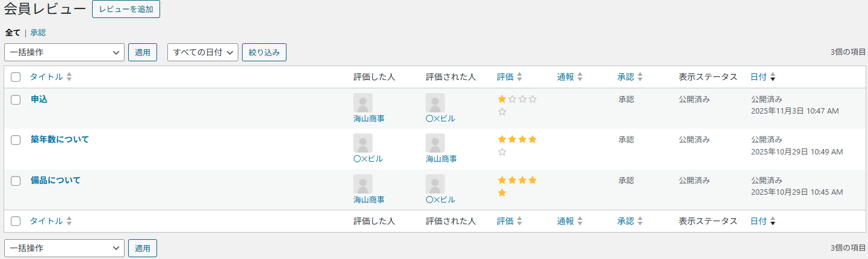
Task: Toggle select-all checkbox in table header
Action: 16,77
